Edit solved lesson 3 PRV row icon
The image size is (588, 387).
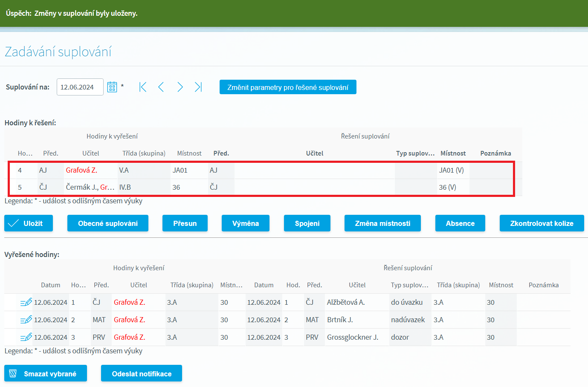[x=26, y=337]
